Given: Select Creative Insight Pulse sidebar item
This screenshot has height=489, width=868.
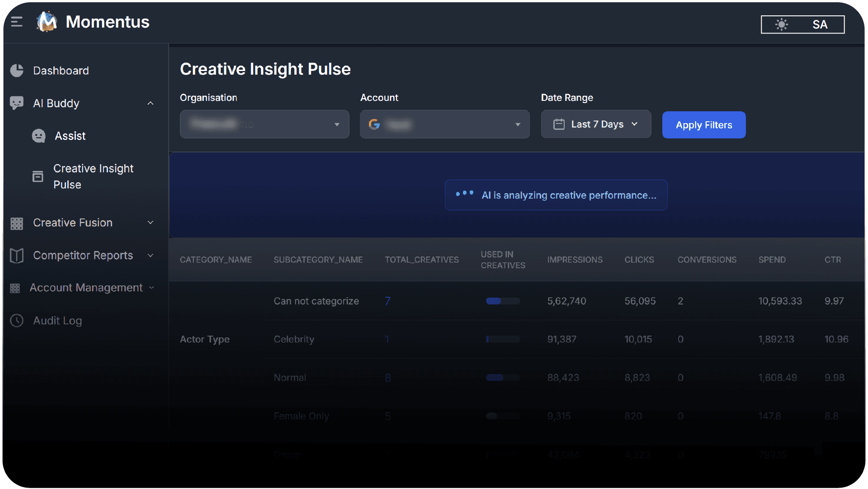Looking at the screenshot, I should (x=93, y=176).
